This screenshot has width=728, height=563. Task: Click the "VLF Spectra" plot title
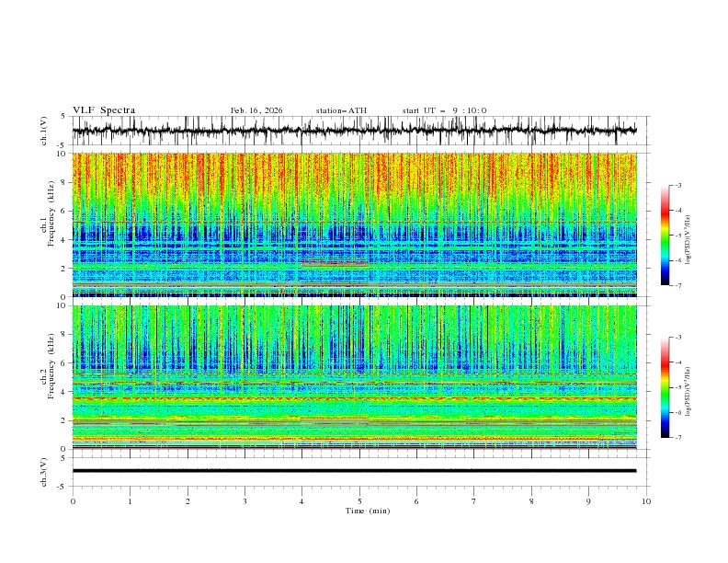click(x=104, y=110)
